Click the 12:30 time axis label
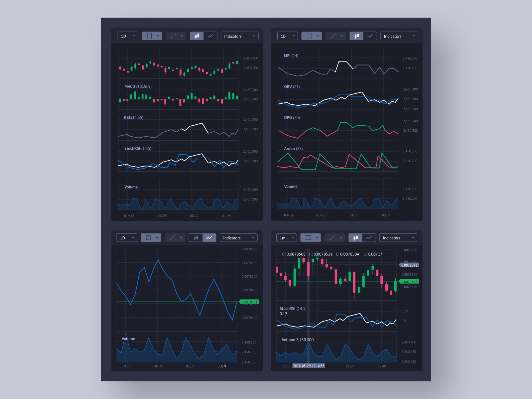532x399 pixels. point(349,366)
